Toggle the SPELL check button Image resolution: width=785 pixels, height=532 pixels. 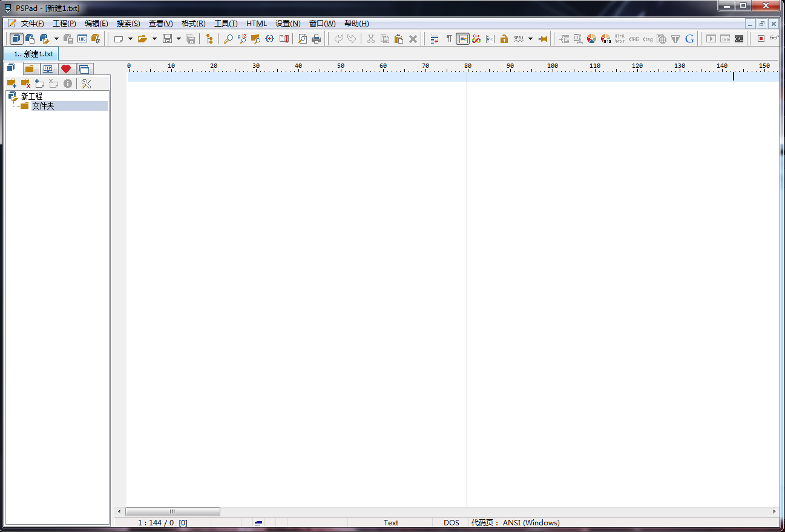tap(519, 39)
